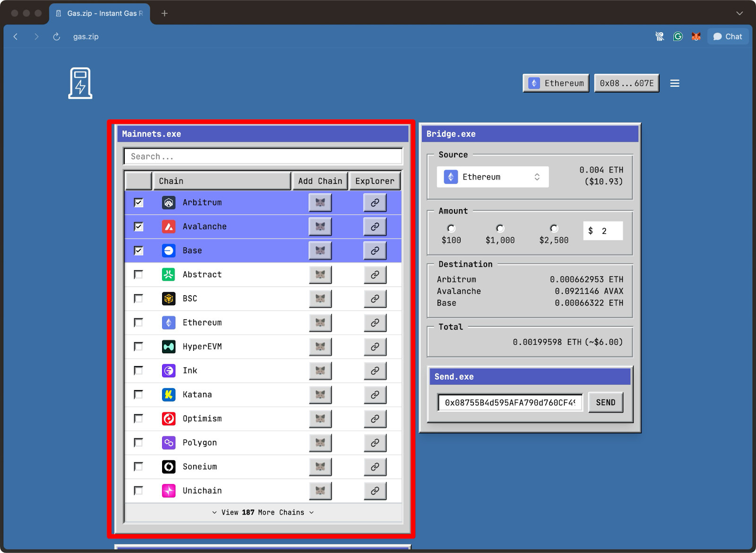The width and height of the screenshot is (756, 553).
Task: Add Ethereum chain via MetaMask fox icon
Action: point(320,323)
